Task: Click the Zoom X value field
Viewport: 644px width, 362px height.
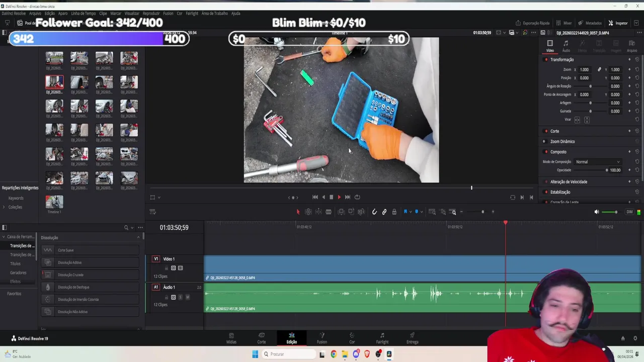Action: (584, 70)
